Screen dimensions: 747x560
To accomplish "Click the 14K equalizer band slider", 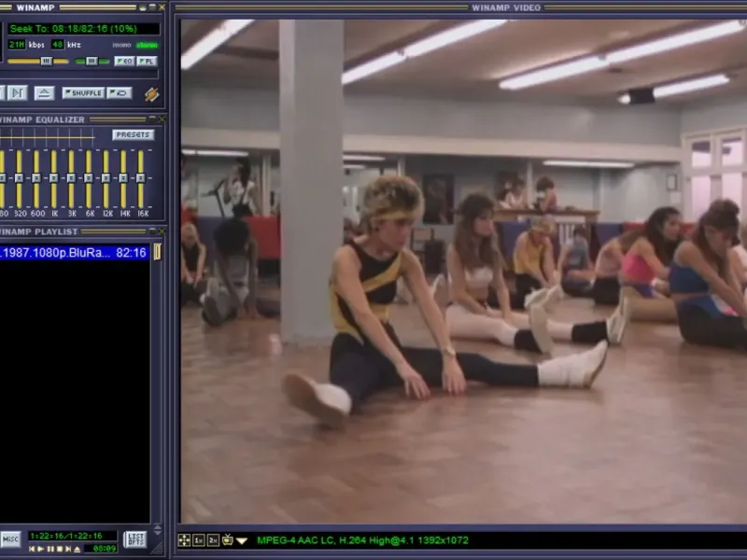I will 123,178.
